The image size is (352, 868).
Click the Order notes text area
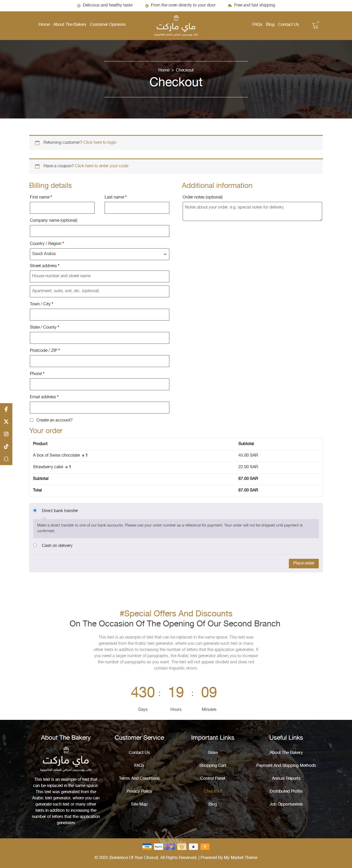tap(252, 211)
